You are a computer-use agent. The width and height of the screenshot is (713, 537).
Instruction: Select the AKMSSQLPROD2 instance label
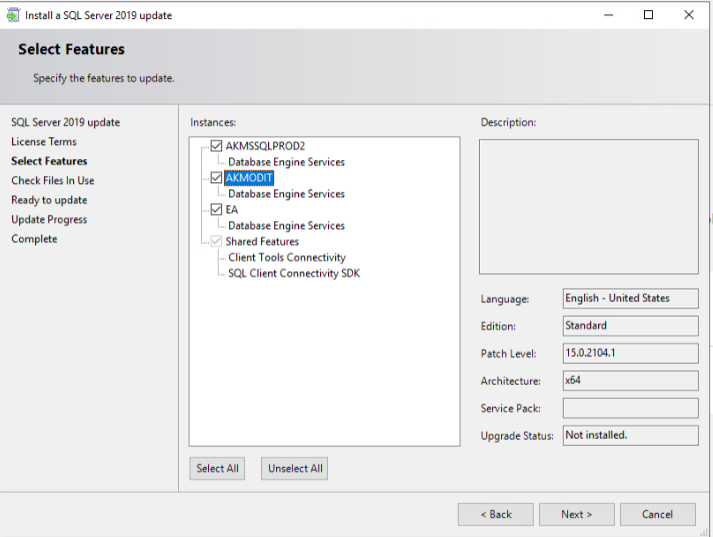click(x=265, y=146)
